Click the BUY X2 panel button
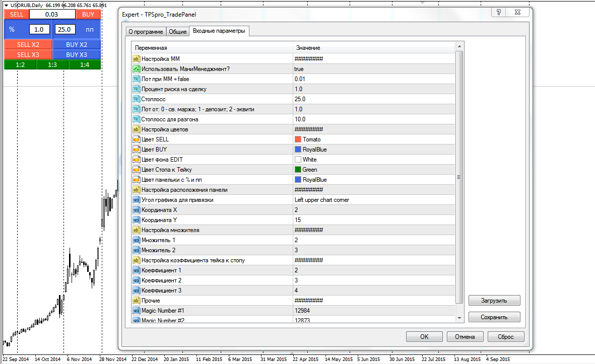Viewport: 595px width, 364px height. coord(77,44)
